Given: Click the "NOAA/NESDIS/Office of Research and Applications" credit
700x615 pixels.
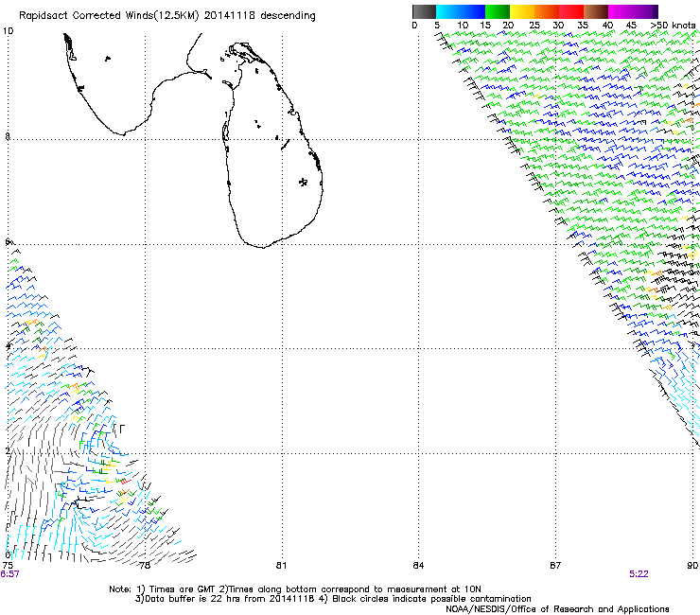Looking at the screenshot, I should coord(557,609).
